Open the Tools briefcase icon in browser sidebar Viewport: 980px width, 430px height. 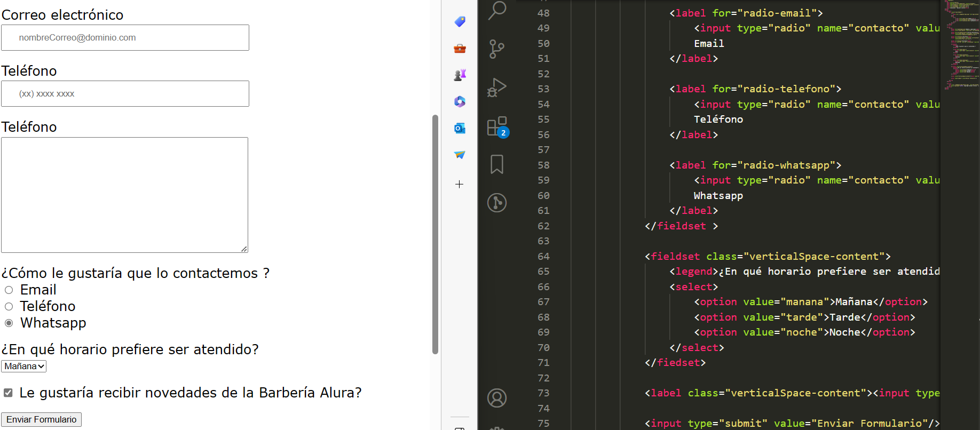coord(460,49)
